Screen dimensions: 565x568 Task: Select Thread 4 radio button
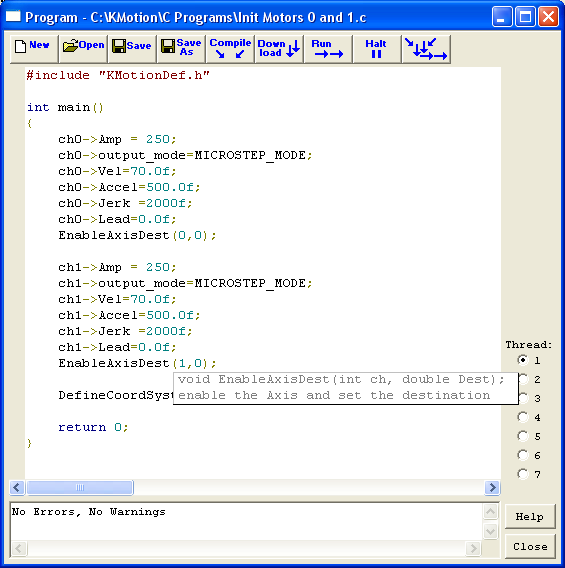(523, 417)
